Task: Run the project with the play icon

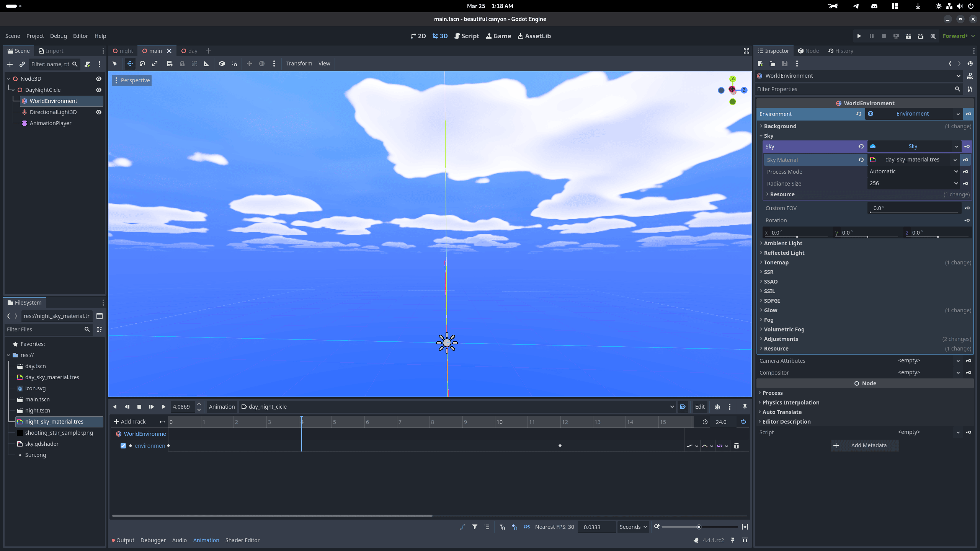Action: pos(859,36)
